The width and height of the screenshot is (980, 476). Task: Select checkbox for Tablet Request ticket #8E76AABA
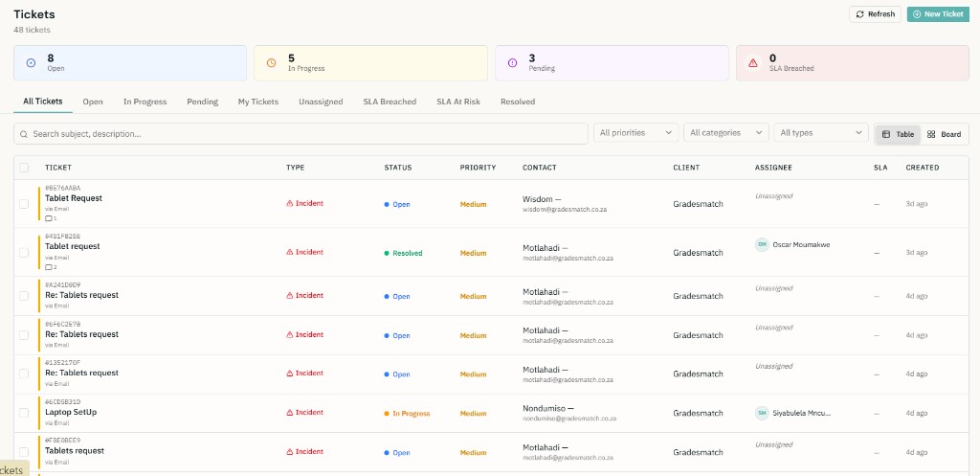click(24, 204)
